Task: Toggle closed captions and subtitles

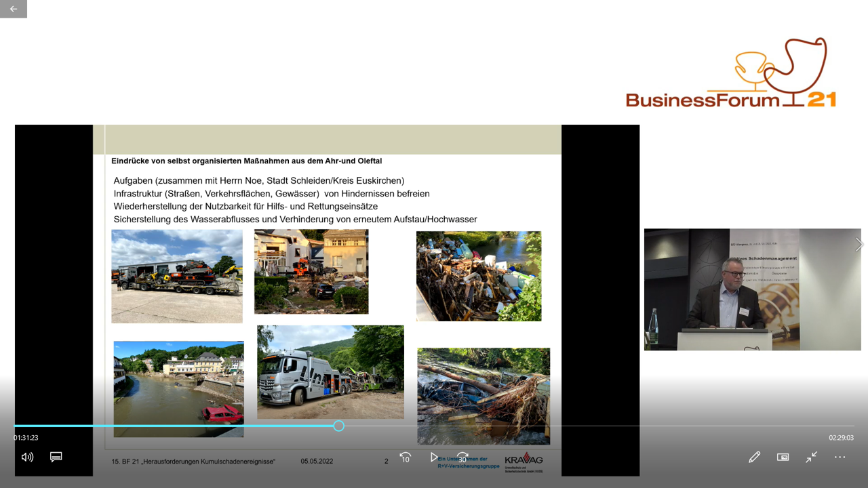Action: click(56, 457)
